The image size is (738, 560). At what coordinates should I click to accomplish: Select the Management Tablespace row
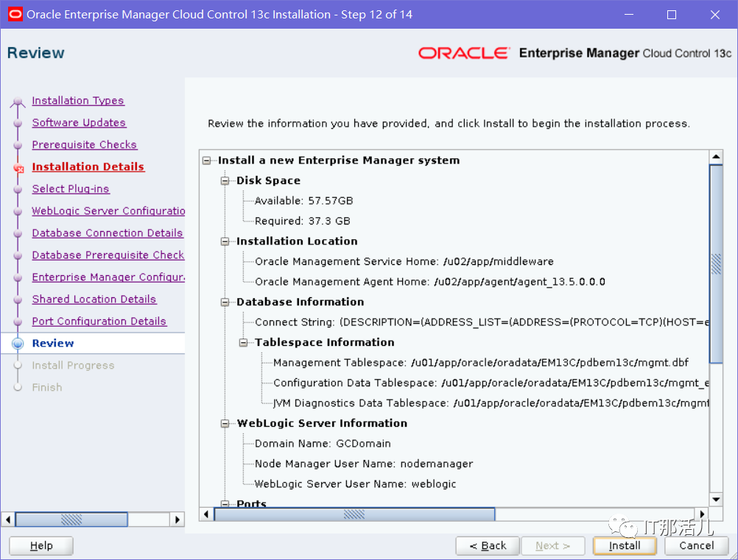(x=481, y=363)
